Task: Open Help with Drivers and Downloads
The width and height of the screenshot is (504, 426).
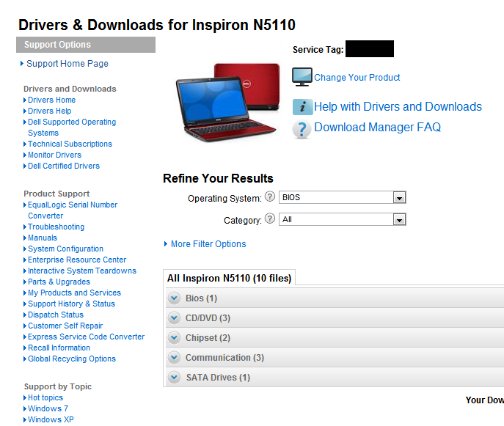Action: pyautogui.click(x=398, y=106)
